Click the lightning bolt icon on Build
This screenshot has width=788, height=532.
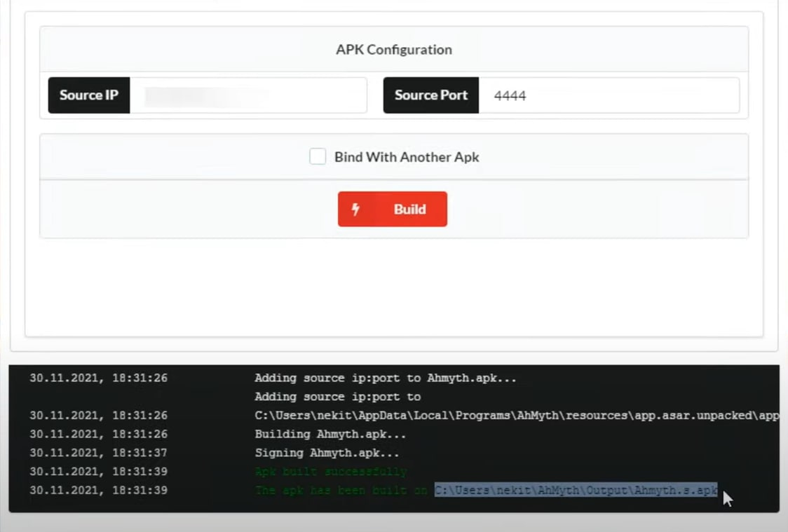(355, 209)
